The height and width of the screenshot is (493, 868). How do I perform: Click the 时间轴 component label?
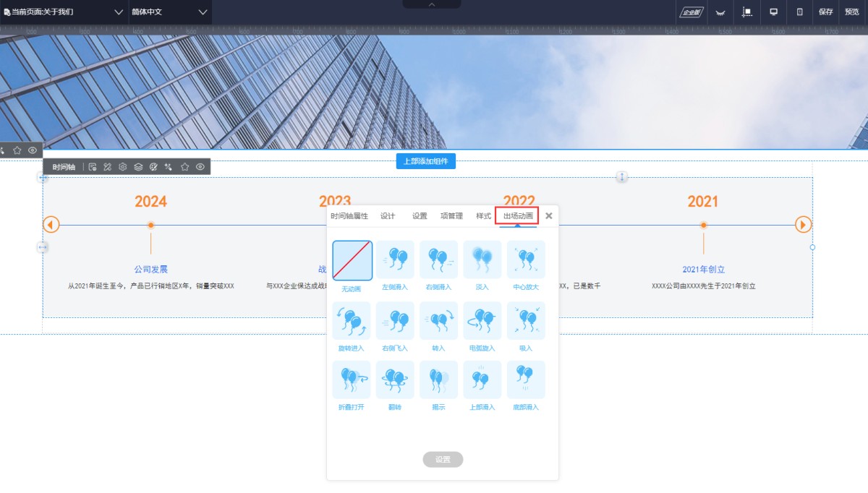64,167
